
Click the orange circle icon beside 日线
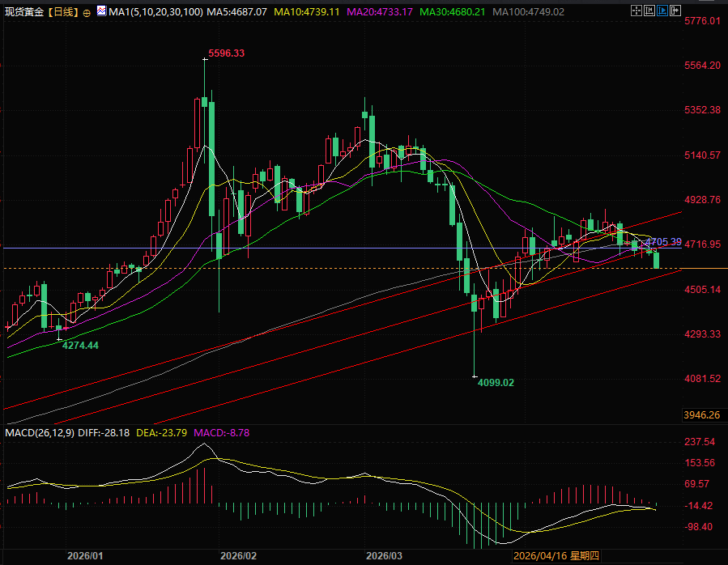[x=87, y=14]
